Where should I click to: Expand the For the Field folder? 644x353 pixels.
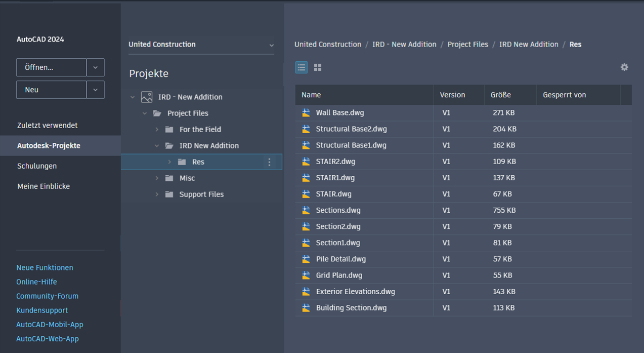tap(157, 130)
